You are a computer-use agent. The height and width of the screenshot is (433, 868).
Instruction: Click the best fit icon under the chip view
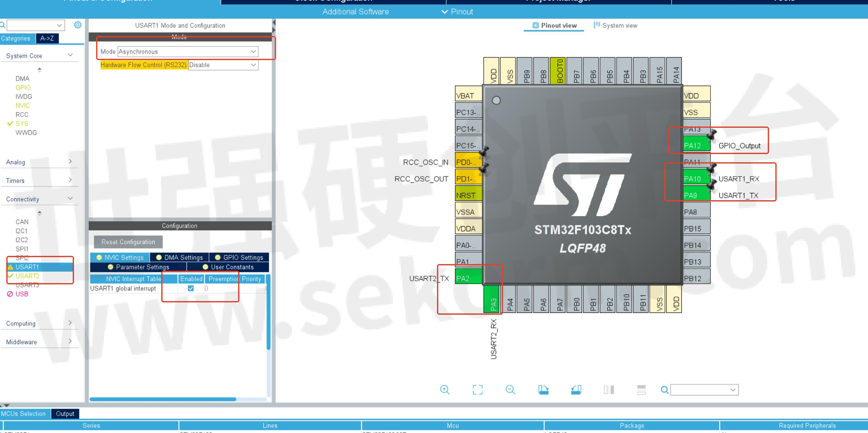coord(477,390)
